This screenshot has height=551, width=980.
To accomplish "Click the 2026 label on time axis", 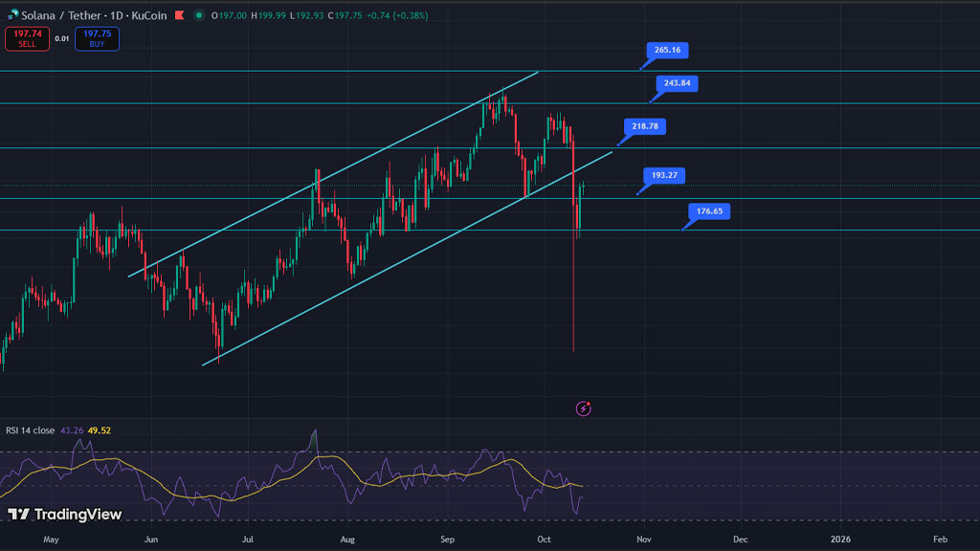I will click(839, 540).
